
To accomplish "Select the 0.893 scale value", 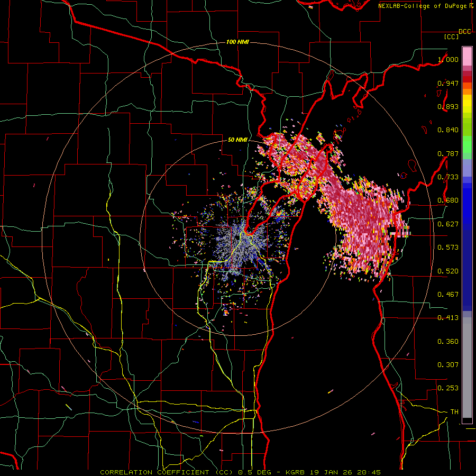I will (x=448, y=106).
